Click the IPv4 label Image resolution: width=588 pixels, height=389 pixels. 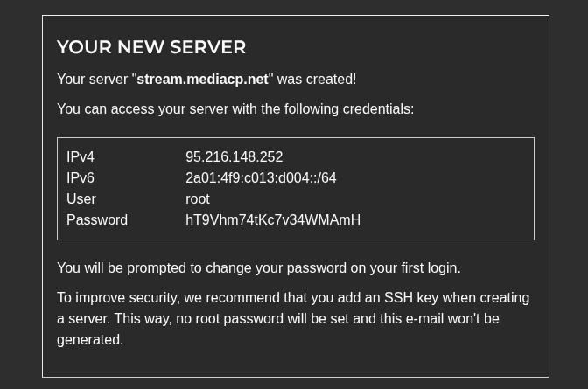[80, 157]
